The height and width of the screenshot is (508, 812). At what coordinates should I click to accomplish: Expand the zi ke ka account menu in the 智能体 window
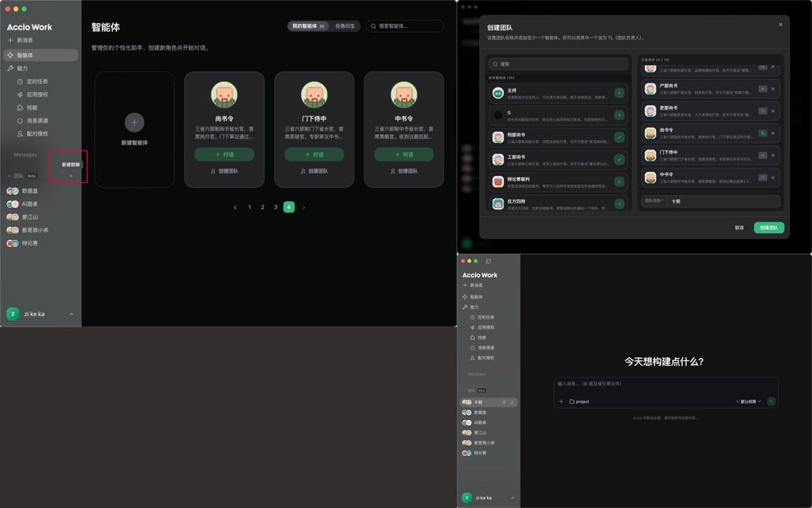pos(72,314)
